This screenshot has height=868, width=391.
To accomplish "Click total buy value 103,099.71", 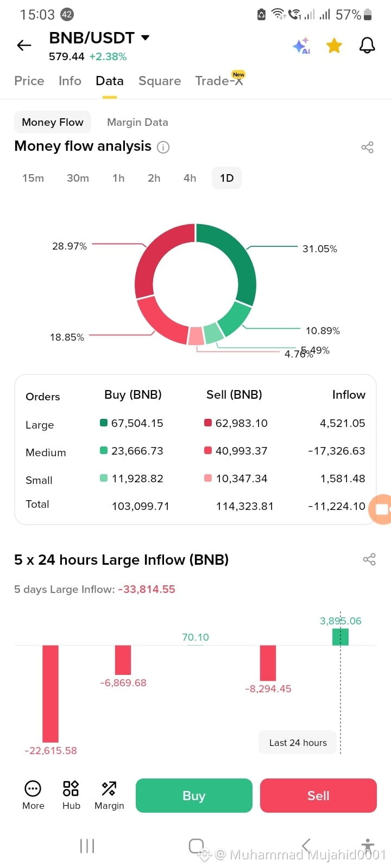I will (x=141, y=506).
